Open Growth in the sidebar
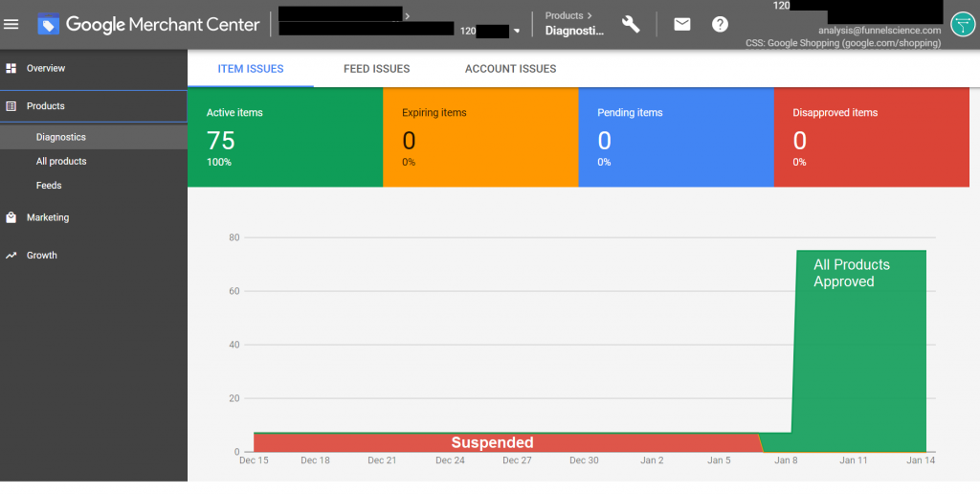 (94, 255)
